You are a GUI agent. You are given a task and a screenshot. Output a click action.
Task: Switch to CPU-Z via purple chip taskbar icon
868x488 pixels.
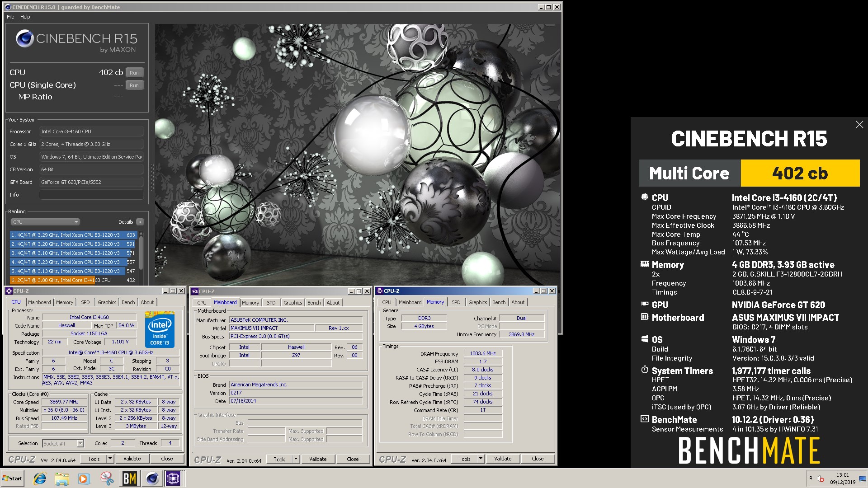(174, 479)
